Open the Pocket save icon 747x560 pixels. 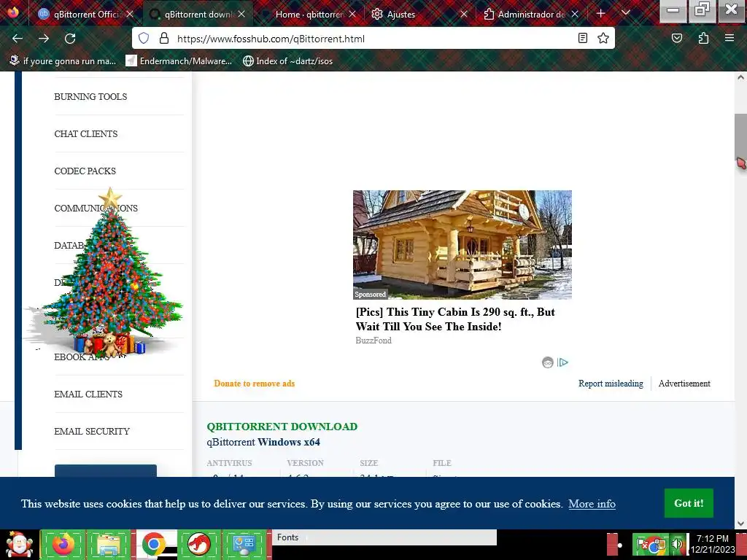[677, 38]
